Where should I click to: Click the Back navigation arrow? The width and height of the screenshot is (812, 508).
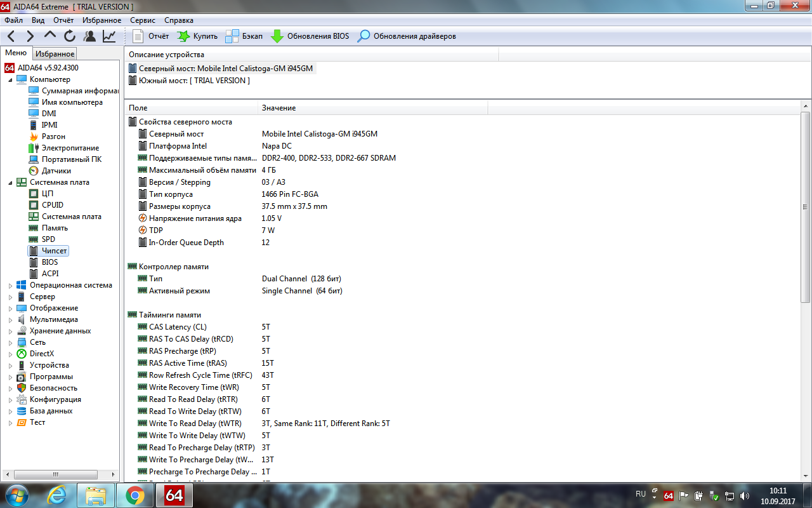click(11, 36)
